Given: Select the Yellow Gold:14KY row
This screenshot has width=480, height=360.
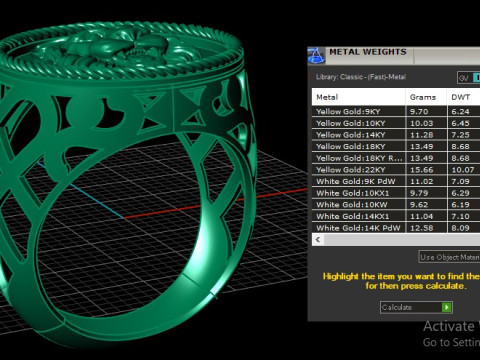Looking at the screenshot, I should pos(396,135).
